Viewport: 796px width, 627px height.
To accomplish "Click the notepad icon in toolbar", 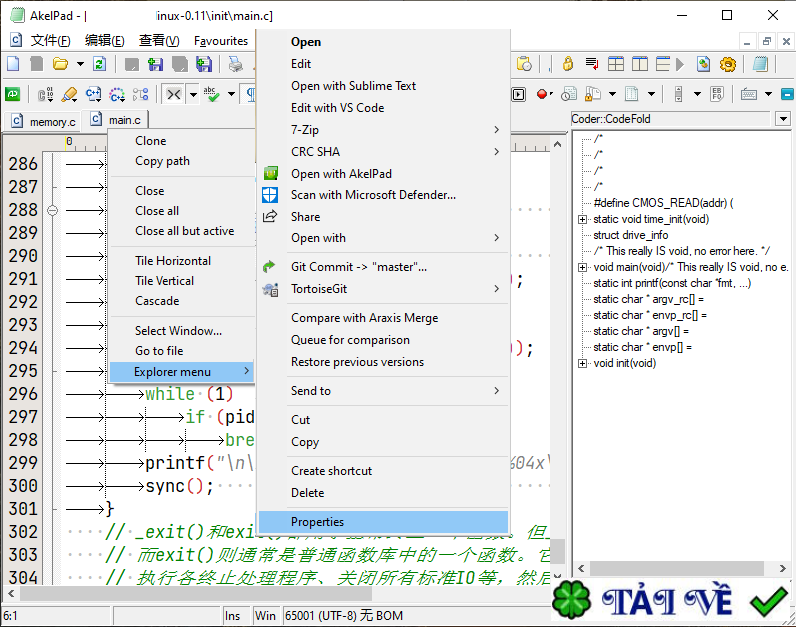I will point(761,64).
